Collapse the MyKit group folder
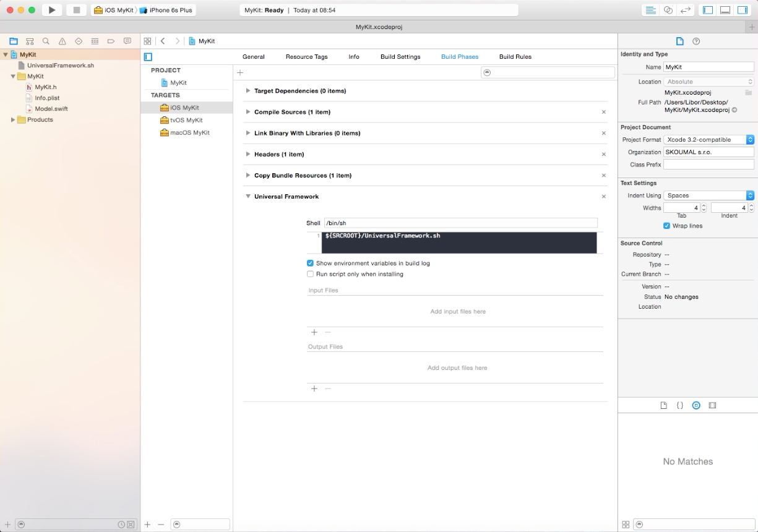Image resolution: width=758 pixels, height=532 pixels. [x=13, y=76]
